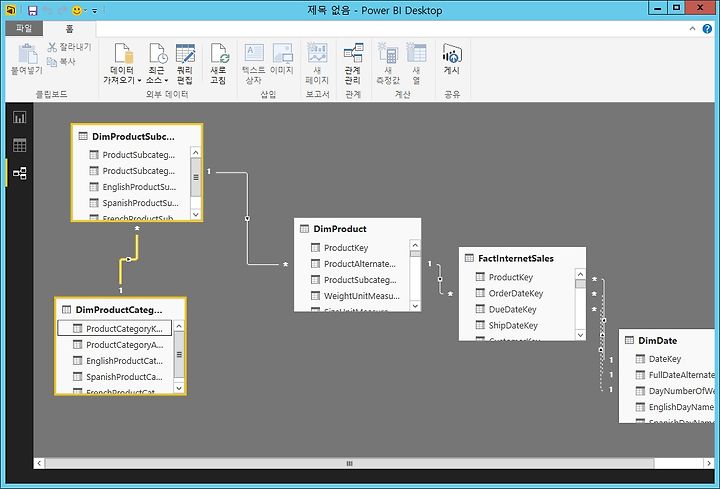This screenshot has height=489, width=720.
Task: Open the help question mark icon
Action: 707,29
